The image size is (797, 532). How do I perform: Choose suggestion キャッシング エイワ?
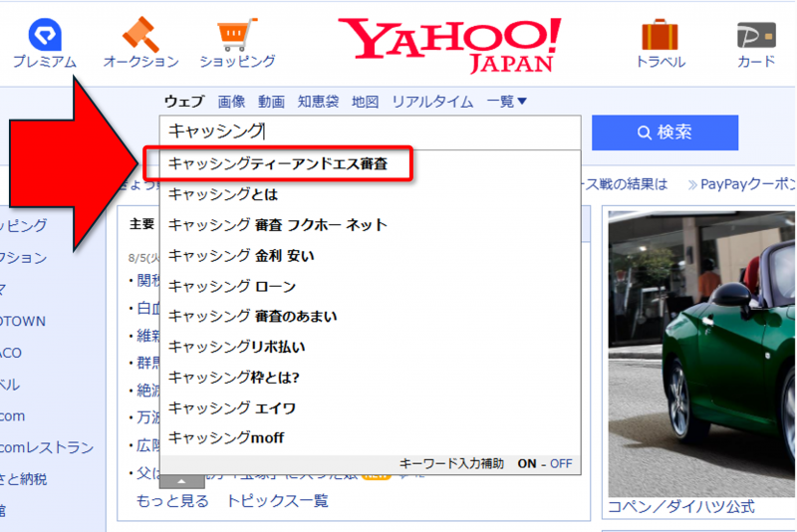[370, 407]
